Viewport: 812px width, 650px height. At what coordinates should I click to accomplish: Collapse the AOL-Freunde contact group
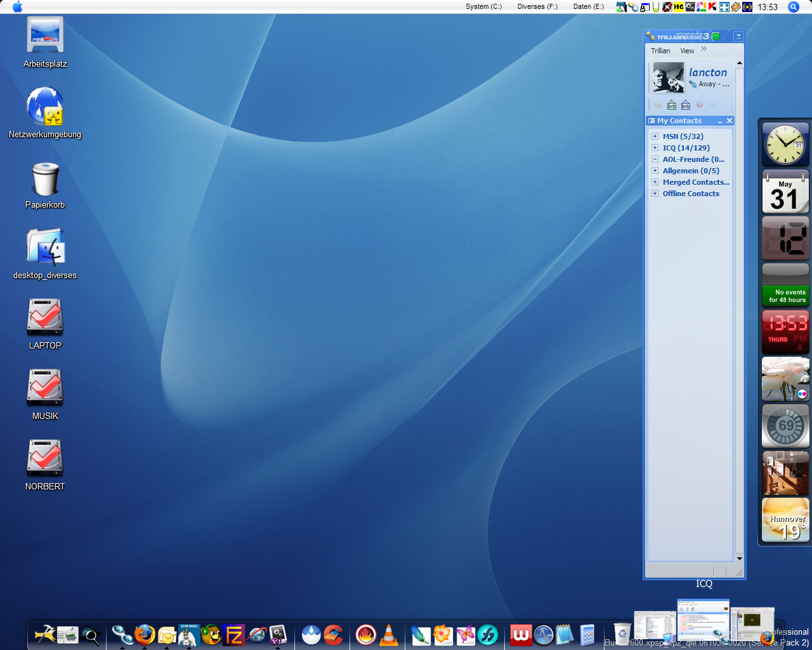[655, 159]
